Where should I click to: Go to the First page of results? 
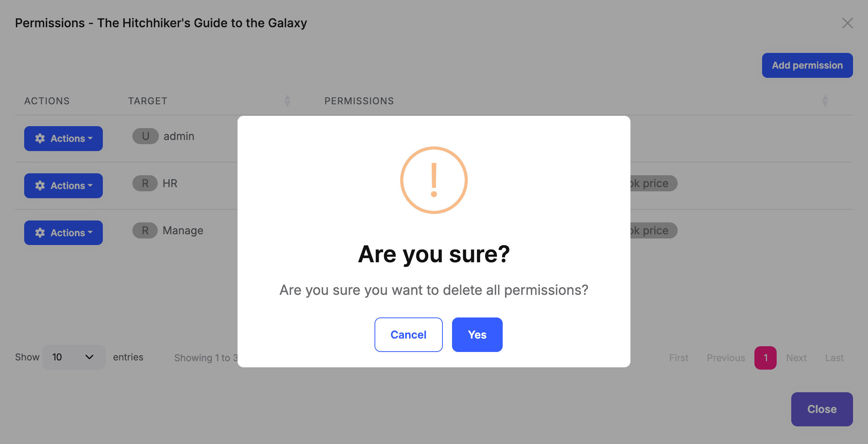click(x=678, y=357)
